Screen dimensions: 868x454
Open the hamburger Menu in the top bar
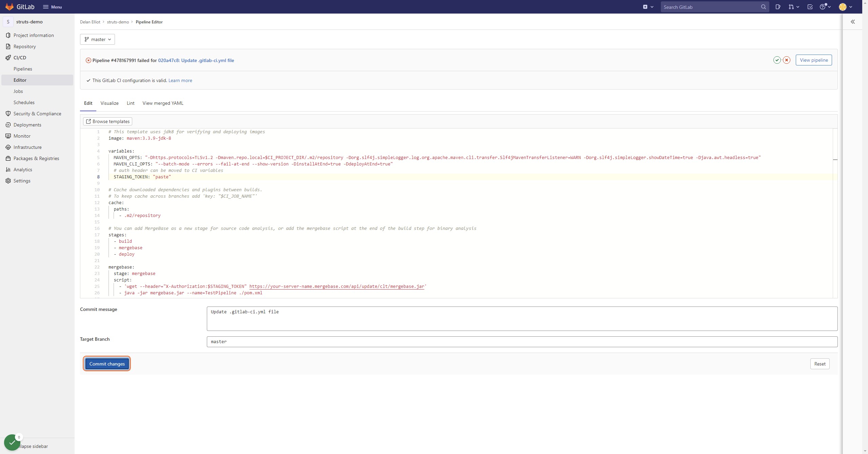point(52,7)
